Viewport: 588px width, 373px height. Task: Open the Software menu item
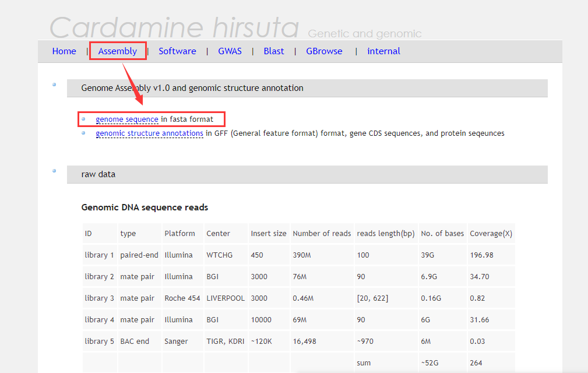(177, 51)
